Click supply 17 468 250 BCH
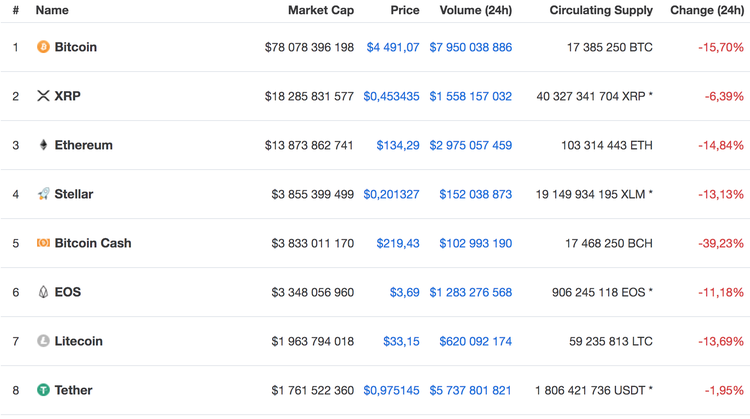Screen dimensions: 750x419 609,243
